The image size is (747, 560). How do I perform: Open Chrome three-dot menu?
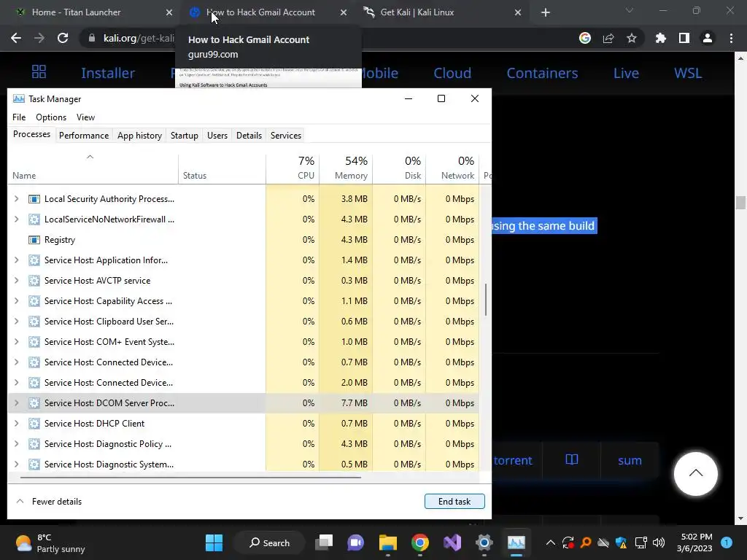click(x=731, y=38)
